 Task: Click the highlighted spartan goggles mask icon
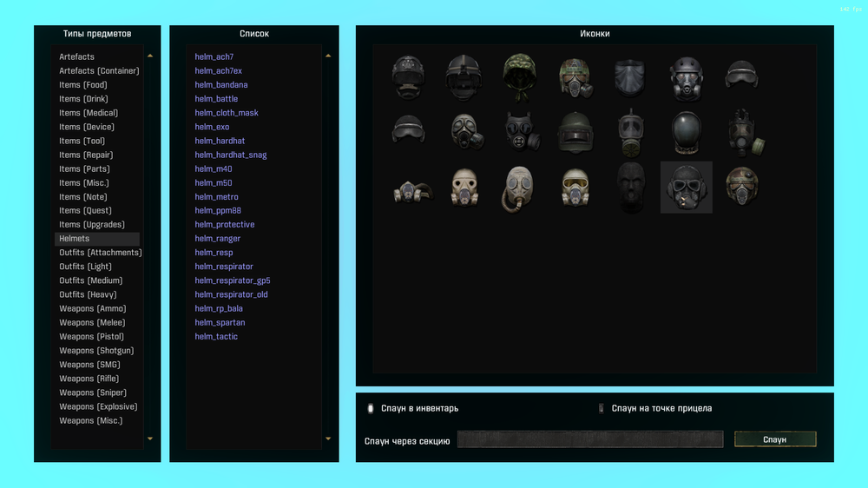[687, 188]
